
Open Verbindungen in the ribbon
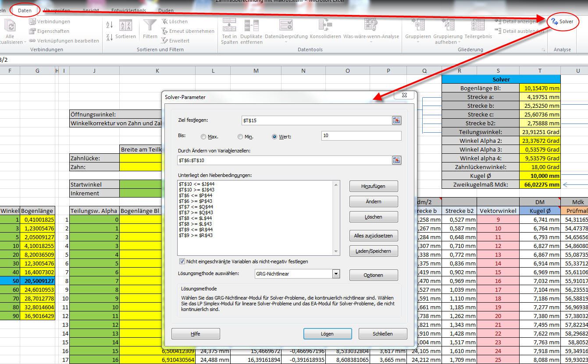(x=50, y=21)
